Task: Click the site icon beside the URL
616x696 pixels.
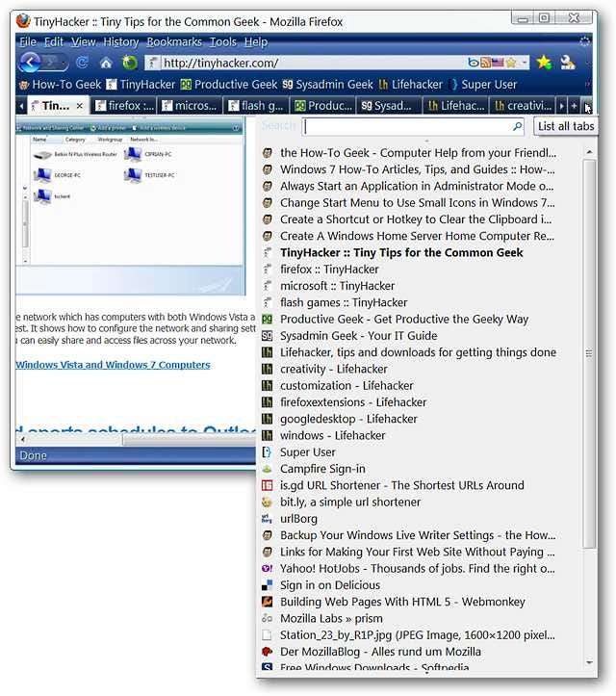Action: [152, 63]
